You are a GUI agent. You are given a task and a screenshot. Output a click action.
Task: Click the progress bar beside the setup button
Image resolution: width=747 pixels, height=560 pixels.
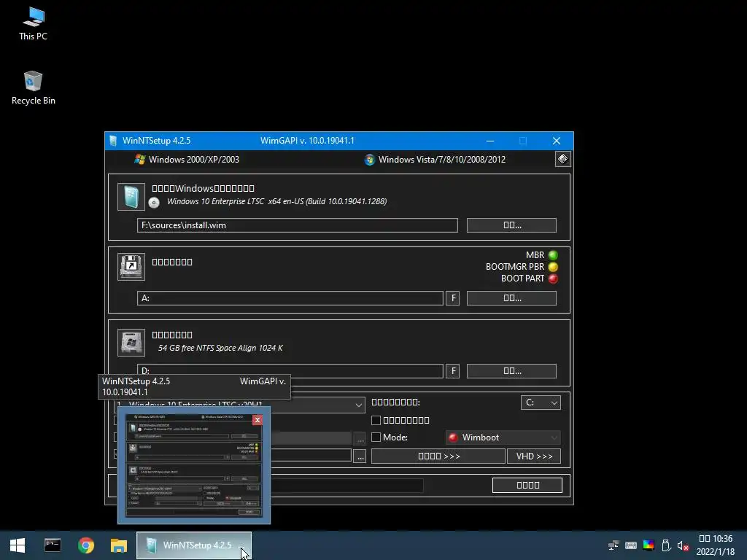click(348, 485)
